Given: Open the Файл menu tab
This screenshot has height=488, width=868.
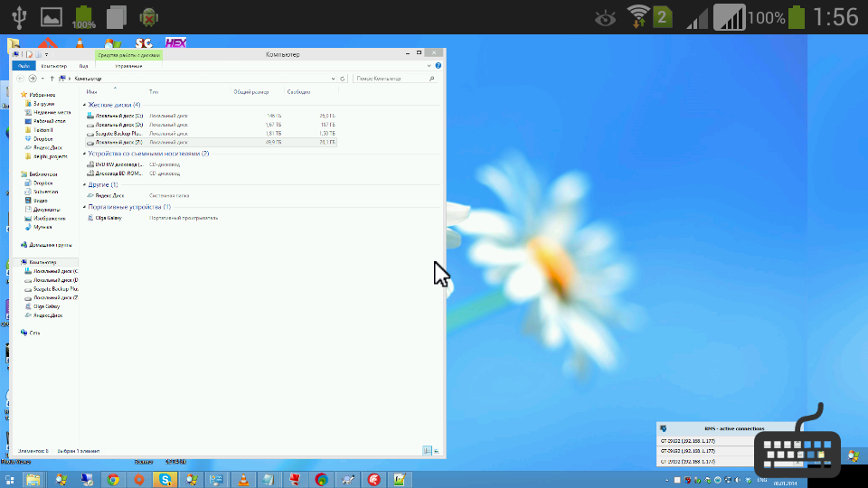Looking at the screenshot, I should (24, 66).
